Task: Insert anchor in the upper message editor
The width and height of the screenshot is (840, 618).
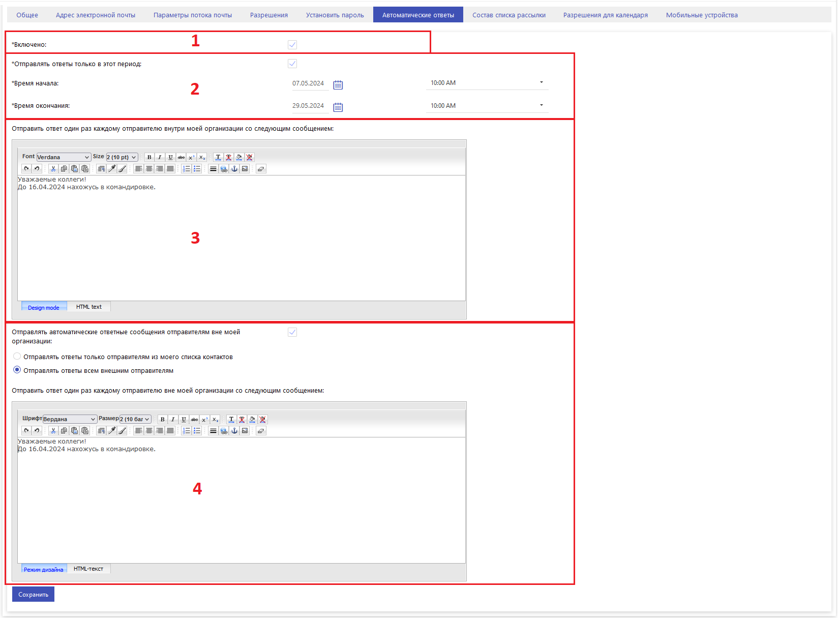Action: coord(234,169)
